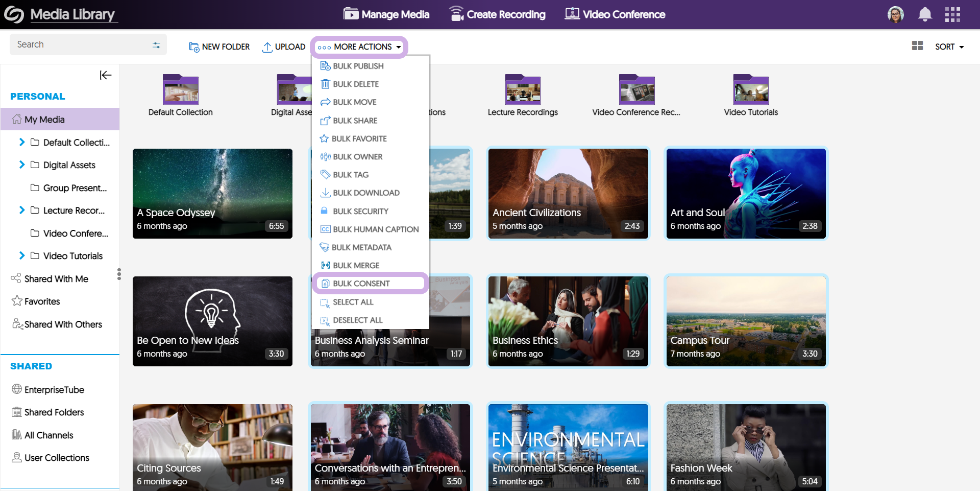Click the Upload button
The width and height of the screenshot is (980, 491).
284,47
